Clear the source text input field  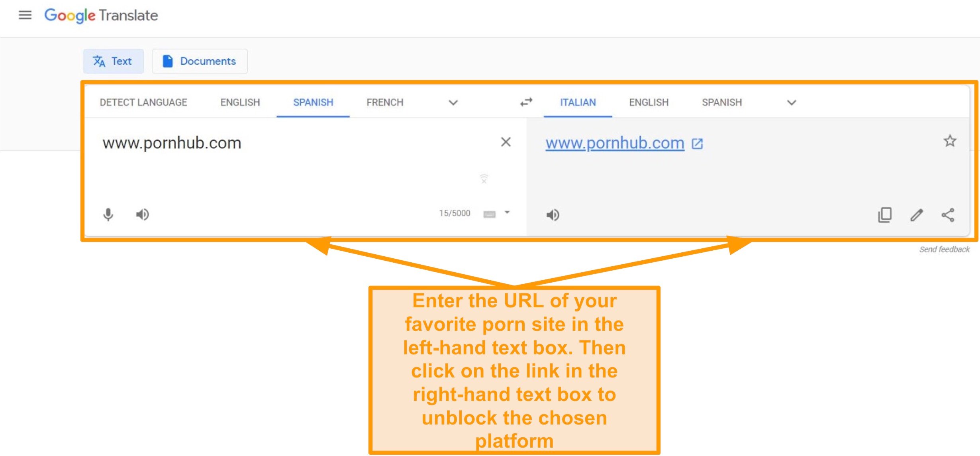(x=506, y=142)
